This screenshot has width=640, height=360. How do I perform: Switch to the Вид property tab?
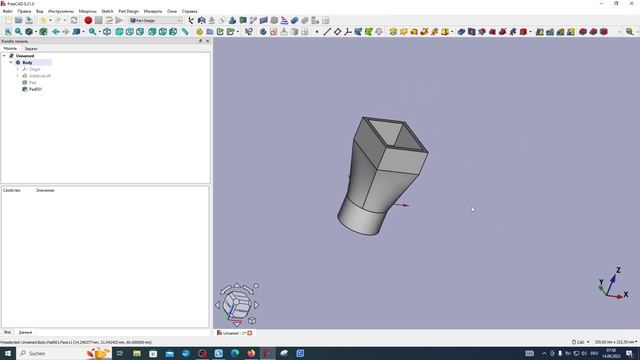point(7,332)
